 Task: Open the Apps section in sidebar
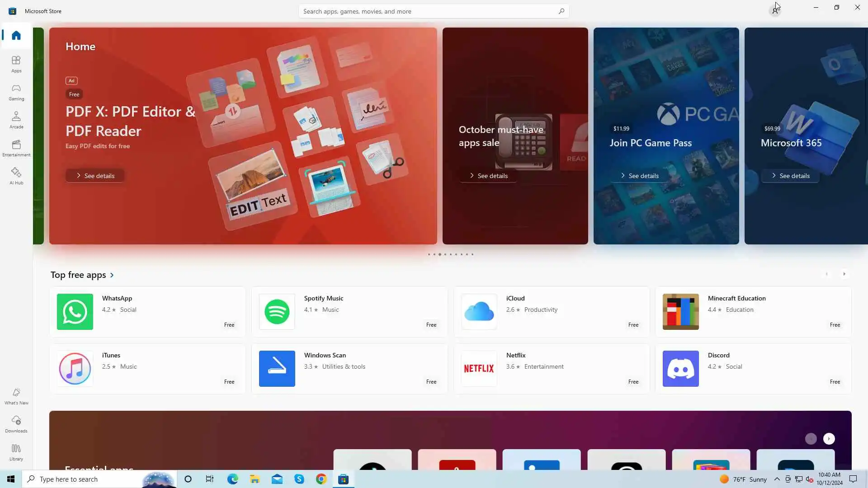tap(16, 64)
